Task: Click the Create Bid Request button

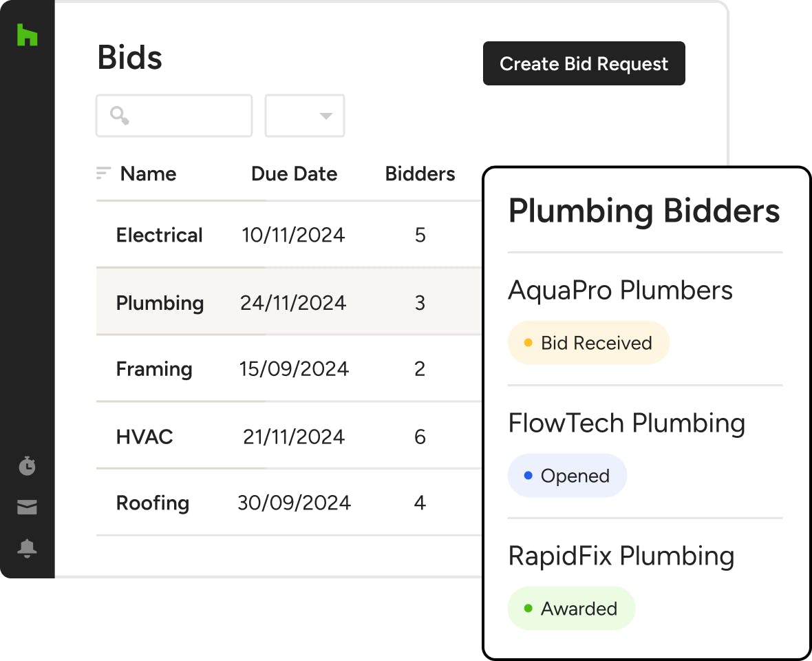Action: coord(584,64)
